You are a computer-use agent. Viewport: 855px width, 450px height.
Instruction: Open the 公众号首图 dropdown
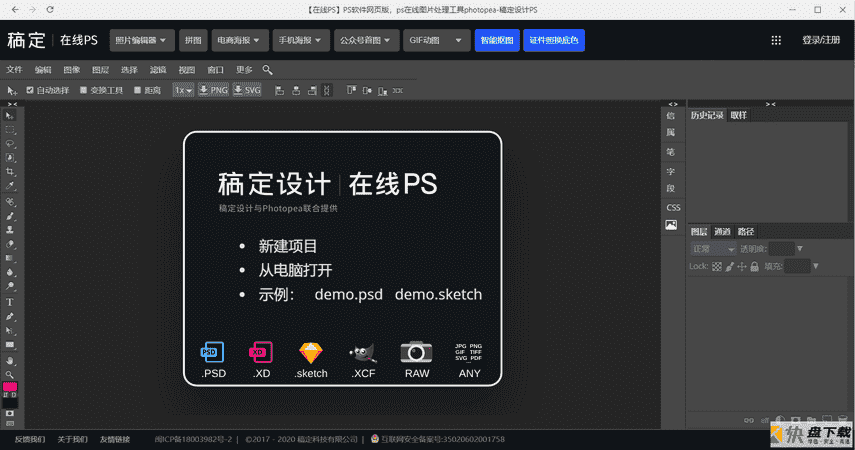tap(366, 40)
